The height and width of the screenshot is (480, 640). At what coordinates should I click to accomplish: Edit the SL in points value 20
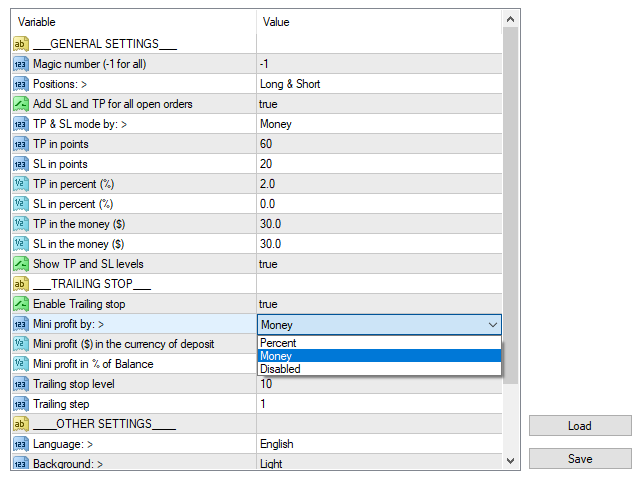[x=379, y=164]
